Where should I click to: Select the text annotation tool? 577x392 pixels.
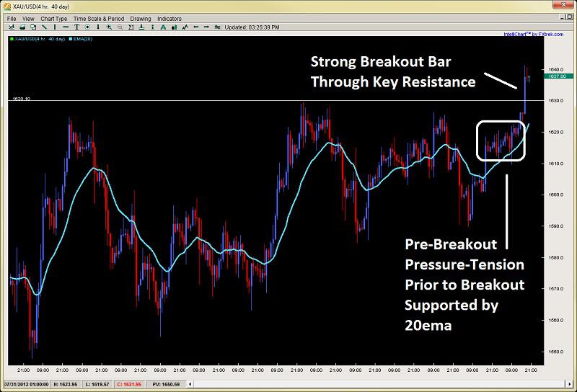click(x=76, y=27)
